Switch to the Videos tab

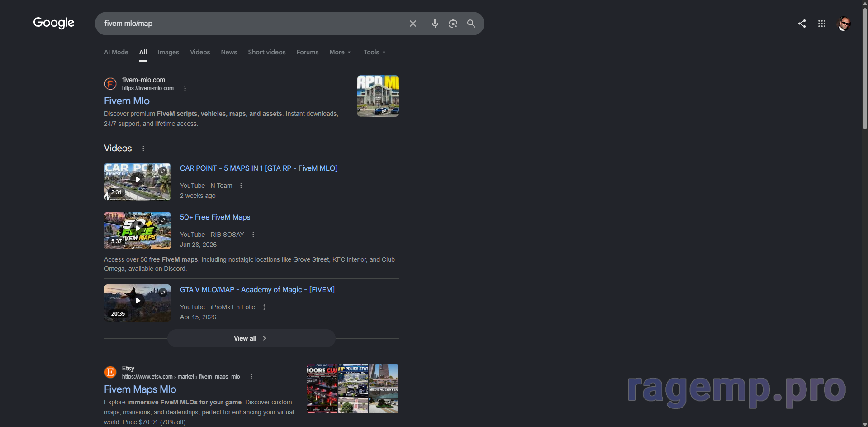click(x=200, y=52)
